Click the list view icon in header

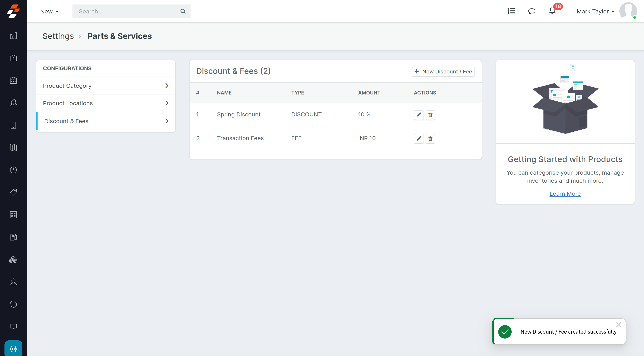511,11
